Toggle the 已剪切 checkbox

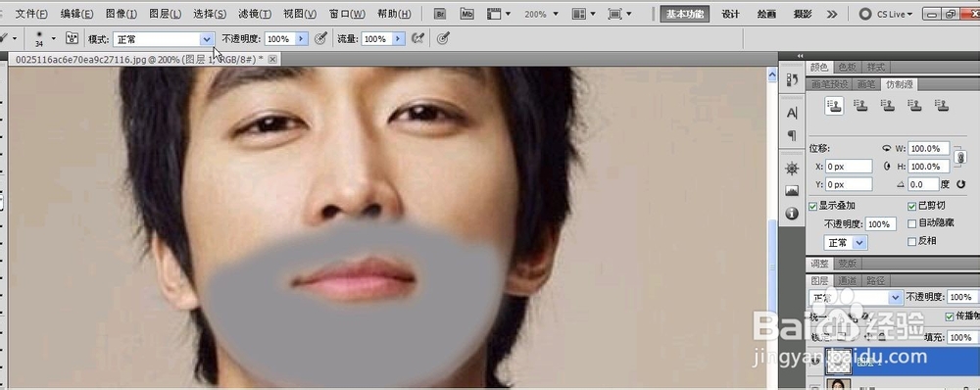[911, 206]
